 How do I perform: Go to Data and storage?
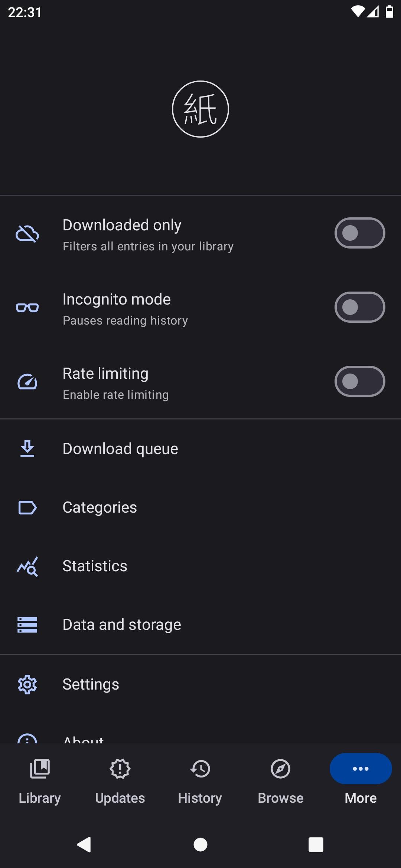click(122, 625)
